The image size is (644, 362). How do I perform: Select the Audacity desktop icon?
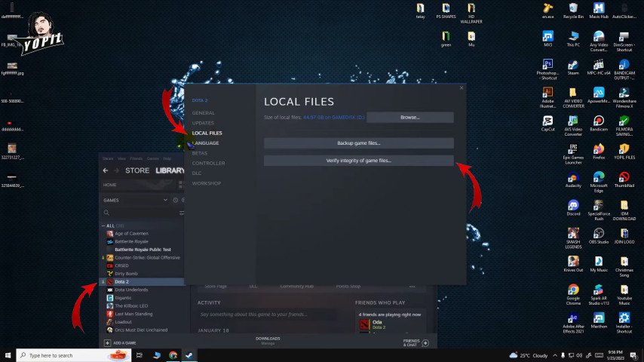(573, 179)
